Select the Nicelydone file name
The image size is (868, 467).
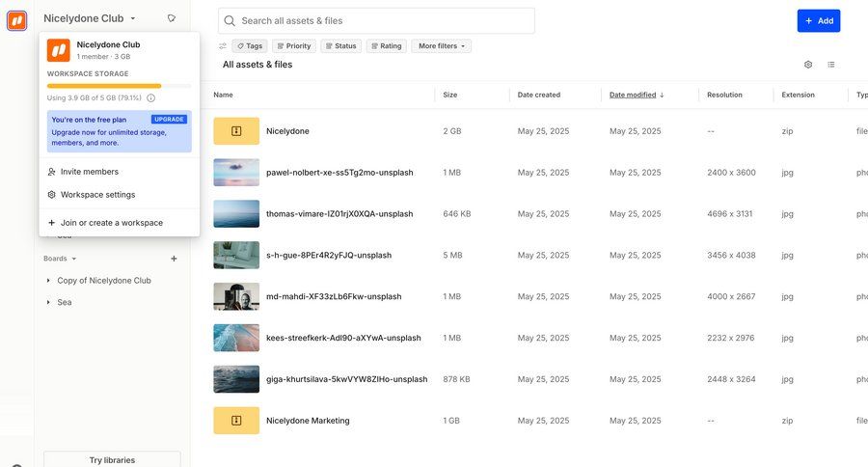click(x=287, y=131)
